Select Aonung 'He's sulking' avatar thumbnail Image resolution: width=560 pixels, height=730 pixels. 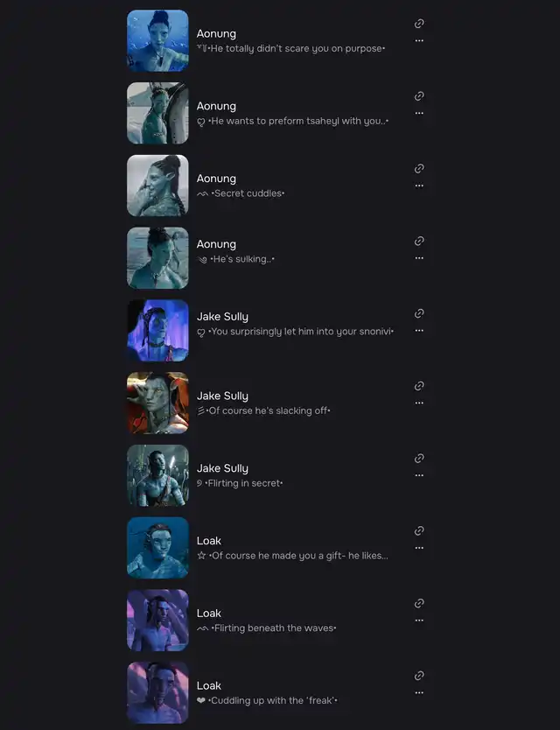point(157,258)
